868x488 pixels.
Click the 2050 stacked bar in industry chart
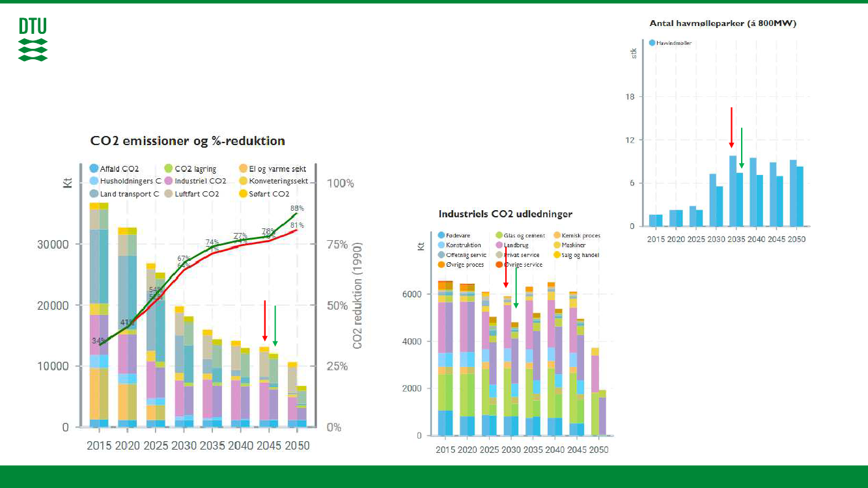599,392
